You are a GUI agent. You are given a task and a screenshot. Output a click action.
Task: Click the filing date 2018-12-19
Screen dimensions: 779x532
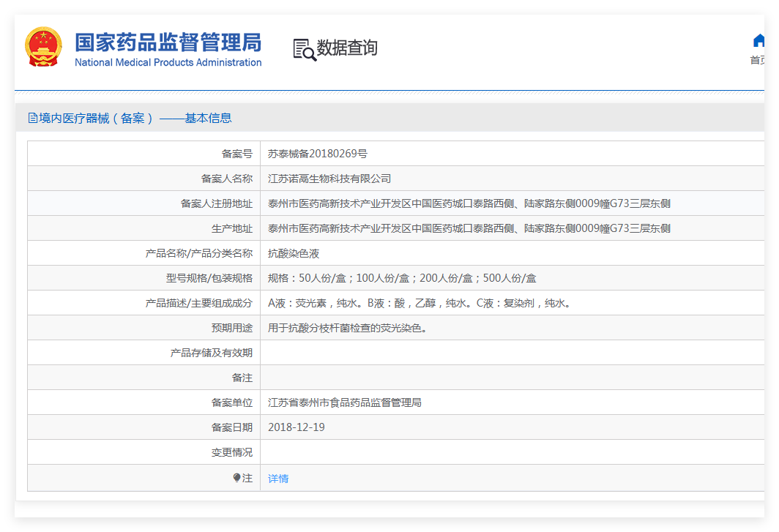[x=297, y=427]
